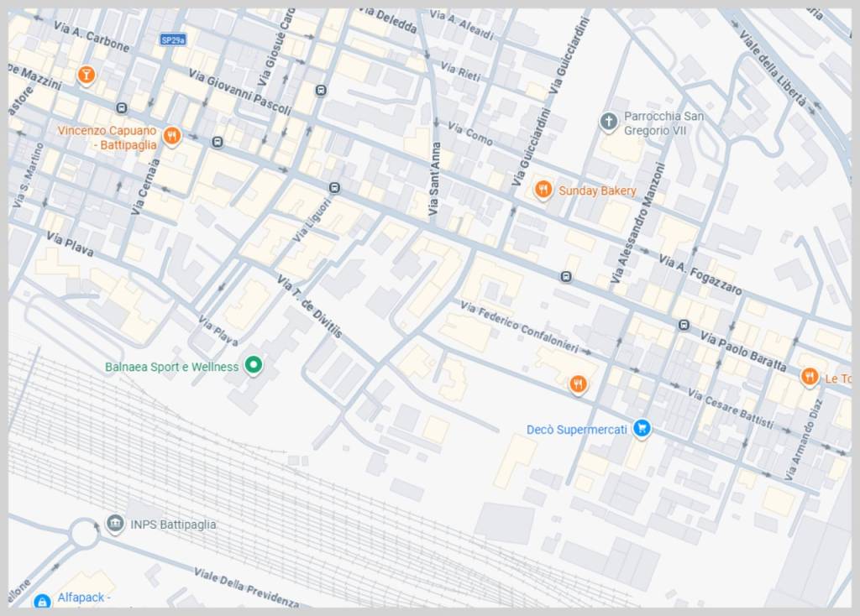Select the green Balnaea Sport e Wellness pin
Image resolution: width=860 pixels, height=616 pixels.
(252, 366)
